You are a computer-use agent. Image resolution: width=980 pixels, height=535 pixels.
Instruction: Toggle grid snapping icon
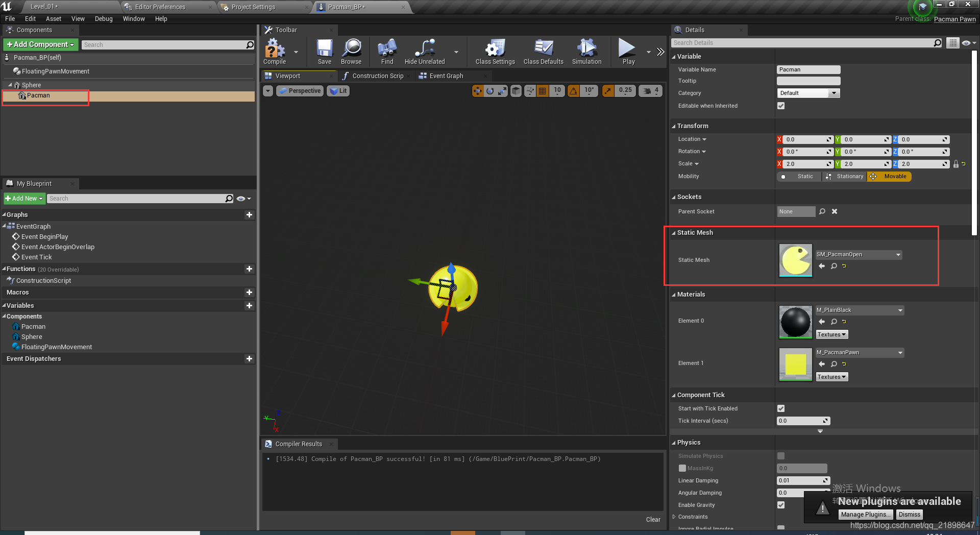(x=543, y=91)
